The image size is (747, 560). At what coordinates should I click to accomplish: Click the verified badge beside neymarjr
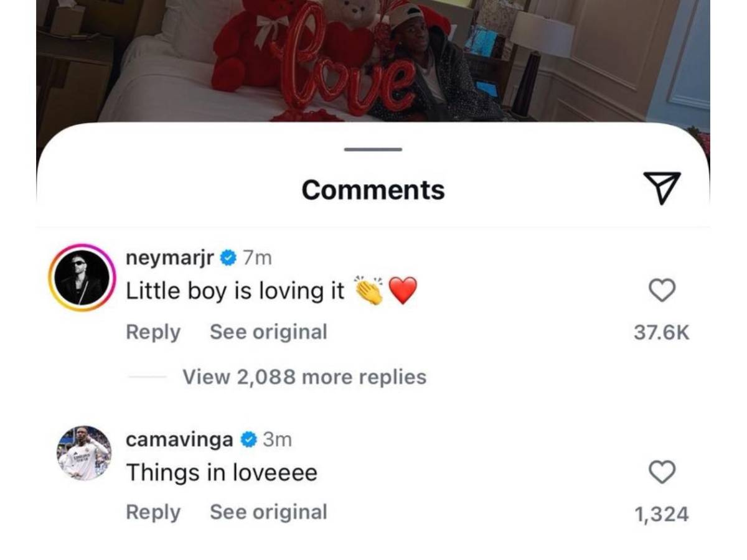228,258
